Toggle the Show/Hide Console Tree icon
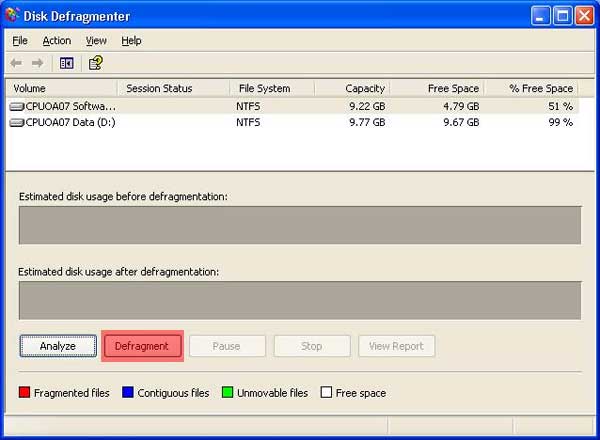 pos(67,63)
